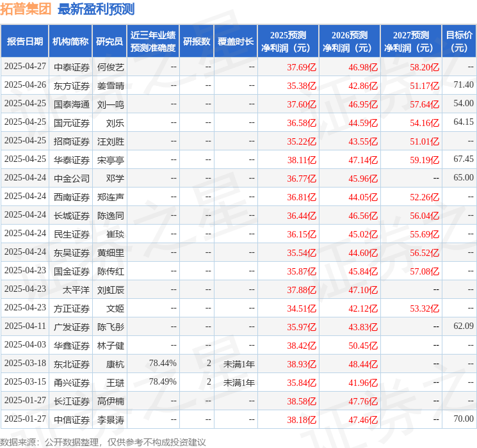Open the 中泰证券 institution entry
The height and width of the screenshot is (448, 477).
click(x=71, y=67)
